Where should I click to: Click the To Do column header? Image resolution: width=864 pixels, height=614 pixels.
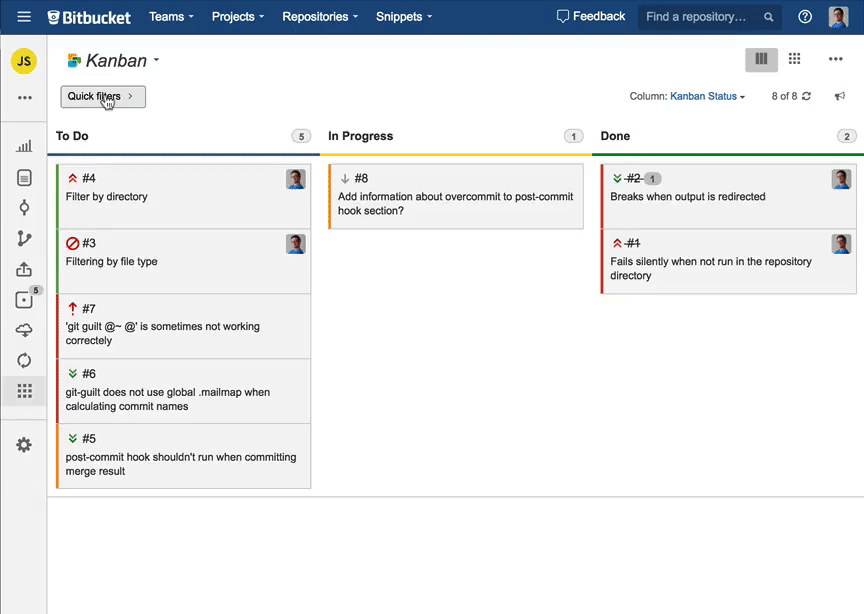72,136
